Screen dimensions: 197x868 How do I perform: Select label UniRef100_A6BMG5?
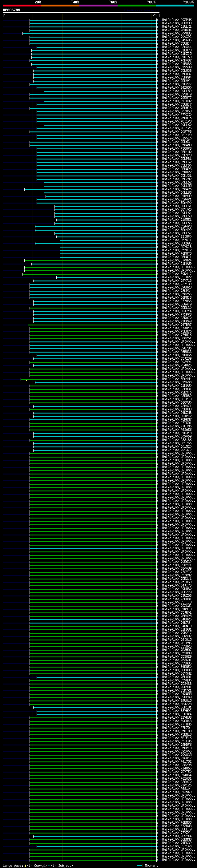point(176,822)
